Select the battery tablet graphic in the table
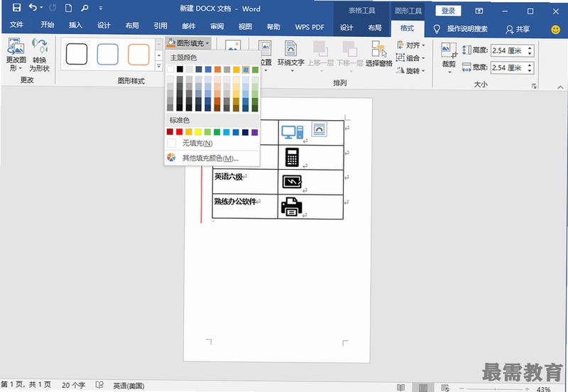Viewport: 568px width, 392px height. tap(292, 181)
